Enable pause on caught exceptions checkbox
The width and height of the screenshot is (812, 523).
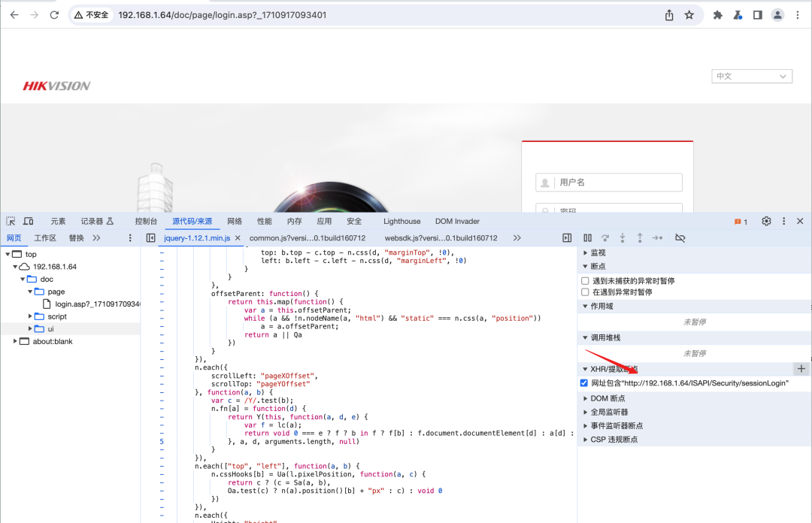coord(585,292)
